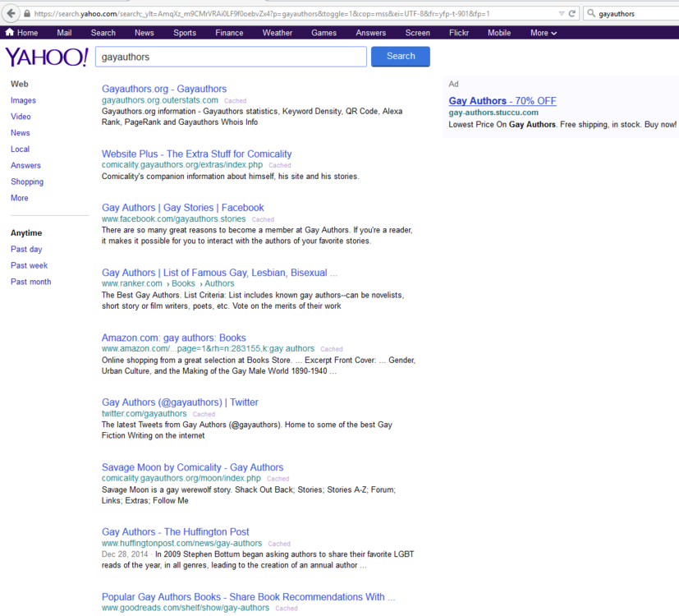Open the Gay Authors Facebook result link
The width and height of the screenshot is (679, 616).
[x=182, y=208]
